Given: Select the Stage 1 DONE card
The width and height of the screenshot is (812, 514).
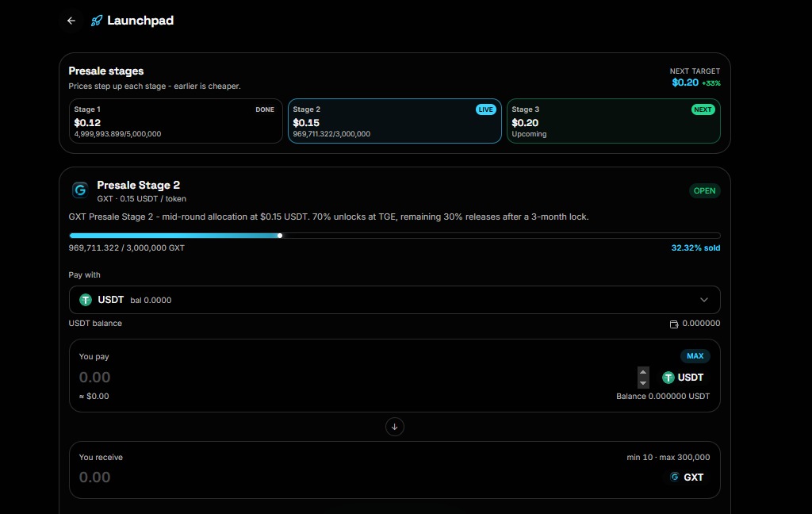Looking at the screenshot, I should click(175, 121).
